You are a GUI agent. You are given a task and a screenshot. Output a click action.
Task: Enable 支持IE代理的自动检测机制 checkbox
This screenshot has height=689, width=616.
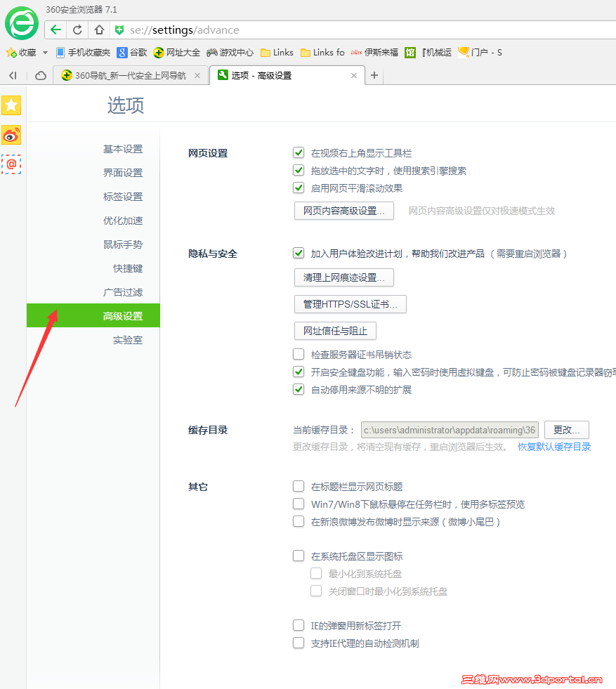[299, 643]
